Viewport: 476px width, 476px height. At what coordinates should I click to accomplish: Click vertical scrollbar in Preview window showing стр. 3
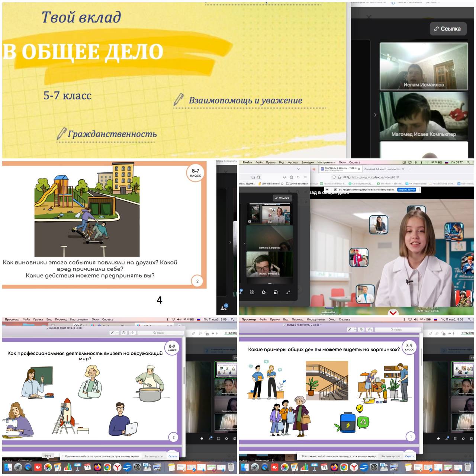tap(184, 376)
